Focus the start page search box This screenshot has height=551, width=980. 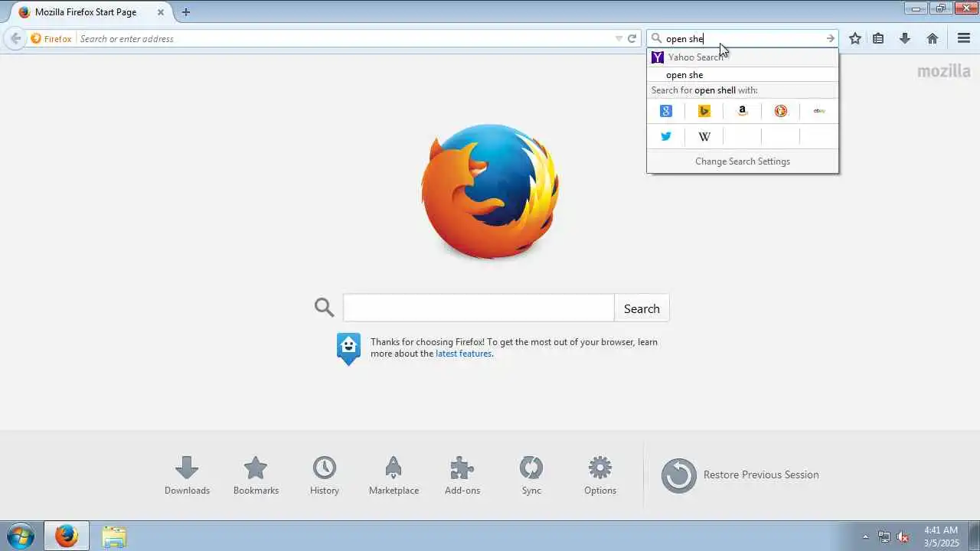pos(479,308)
